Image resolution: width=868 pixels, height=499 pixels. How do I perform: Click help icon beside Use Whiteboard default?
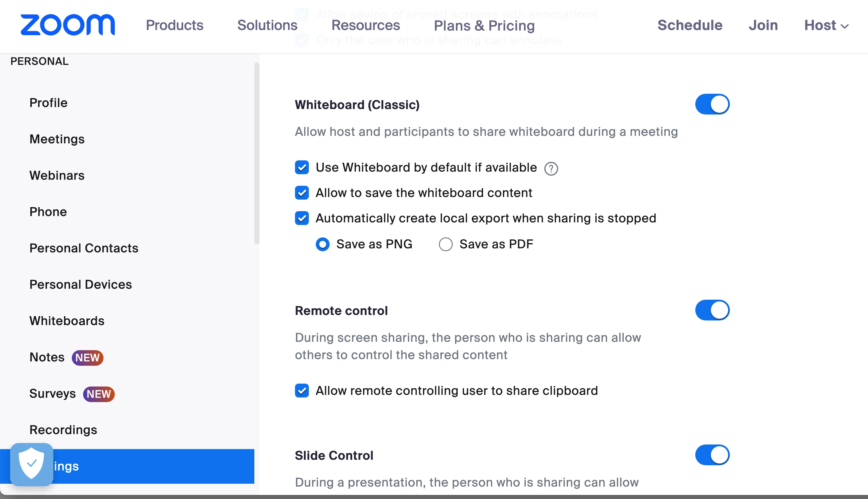click(x=551, y=169)
